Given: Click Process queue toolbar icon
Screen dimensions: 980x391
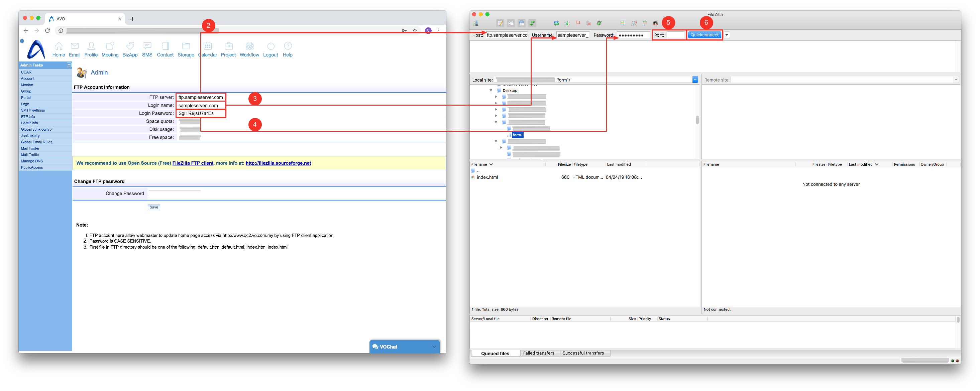Looking at the screenshot, I should click(x=567, y=23).
